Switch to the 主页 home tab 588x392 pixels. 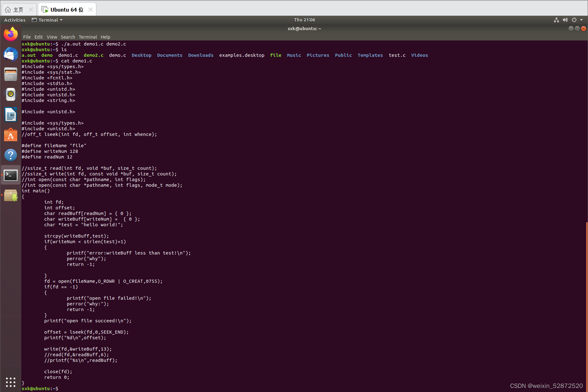tap(18, 10)
